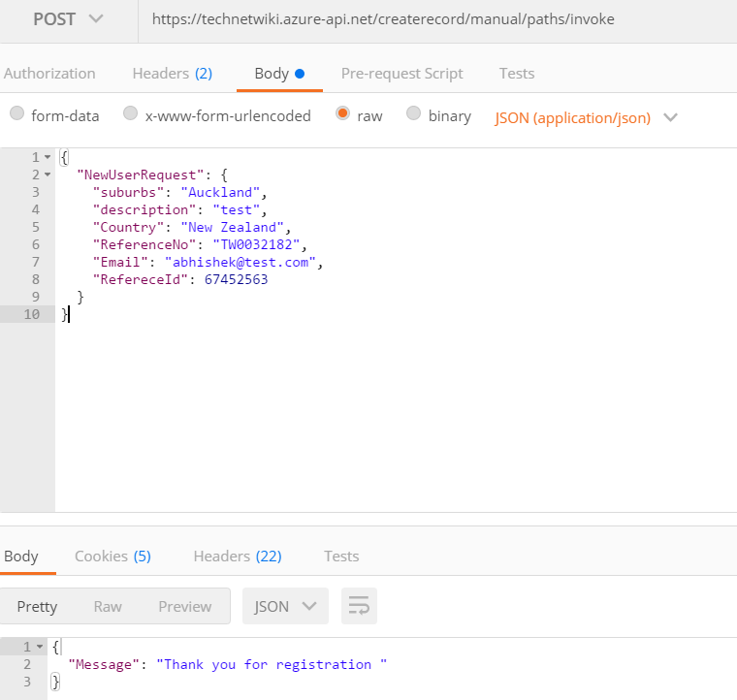737x700 pixels.
Task: Click the "test" description value
Action: tap(236, 209)
